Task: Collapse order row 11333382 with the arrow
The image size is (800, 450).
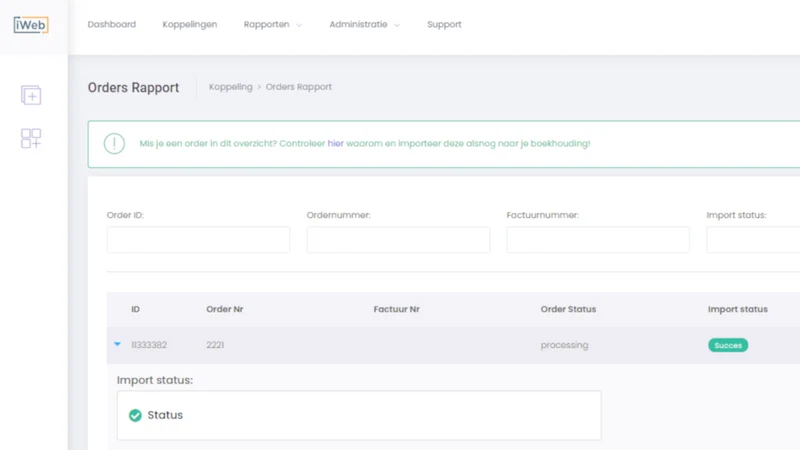Action: [x=117, y=344]
